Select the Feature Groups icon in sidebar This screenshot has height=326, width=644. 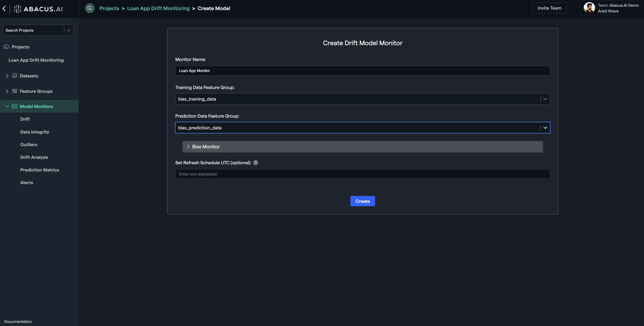click(x=14, y=91)
